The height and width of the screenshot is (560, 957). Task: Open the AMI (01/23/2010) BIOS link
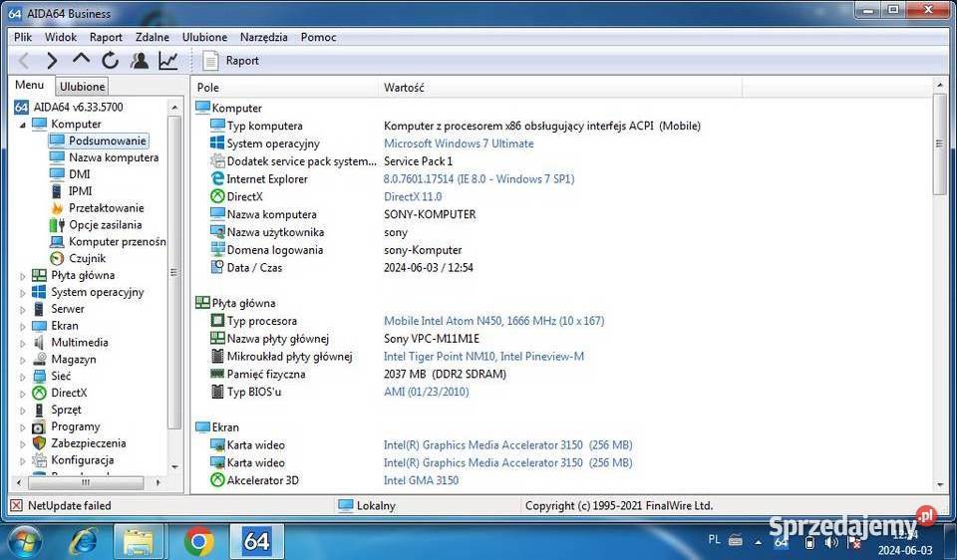pos(426,392)
